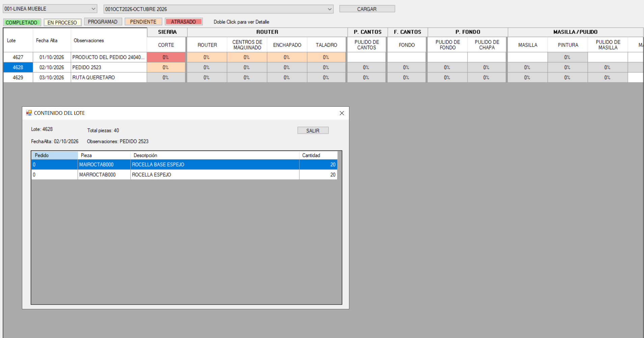This screenshot has width=644, height=338.
Task: Click the TALADRO column header
Action: pyautogui.click(x=326, y=45)
